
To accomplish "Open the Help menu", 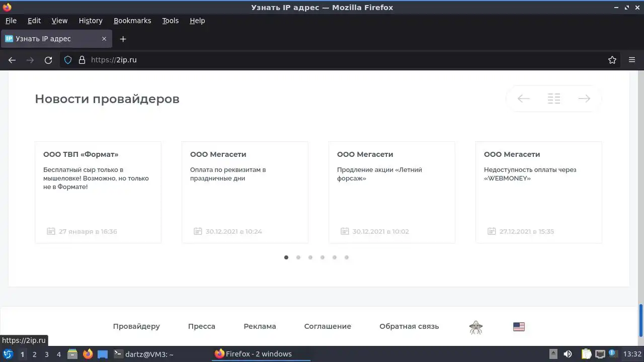I will pos(197,21).
